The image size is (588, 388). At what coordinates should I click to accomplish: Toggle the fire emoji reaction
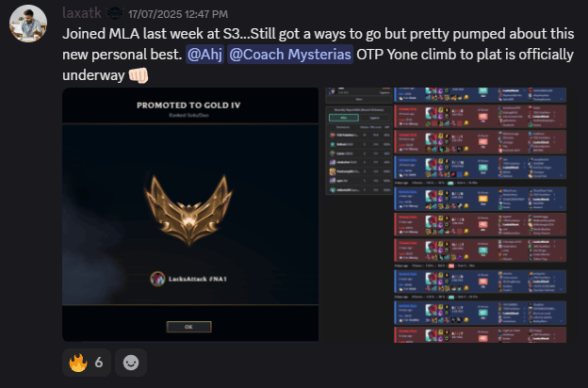[x=87, y=363]
